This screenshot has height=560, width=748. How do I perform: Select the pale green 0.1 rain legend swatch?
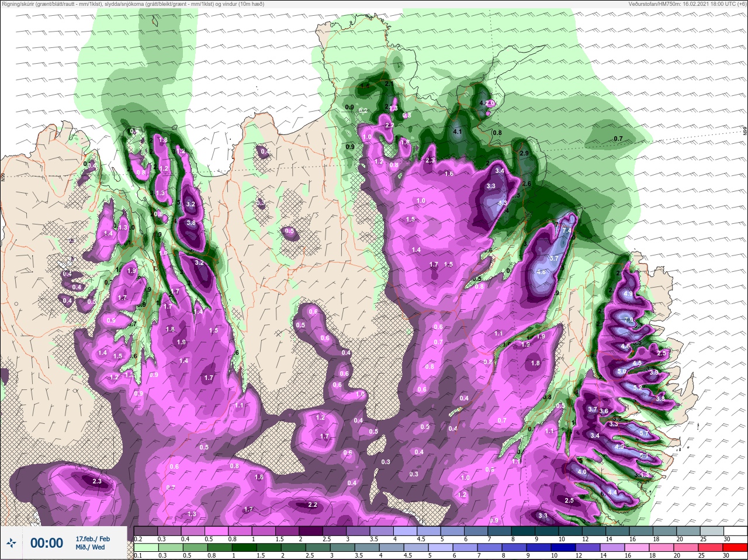[146, 548]
